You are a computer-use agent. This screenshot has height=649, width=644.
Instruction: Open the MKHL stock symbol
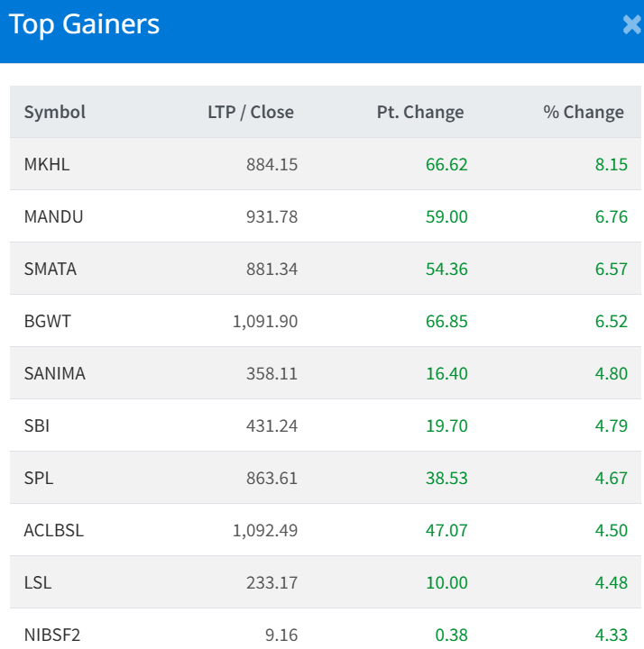point(47,165)
